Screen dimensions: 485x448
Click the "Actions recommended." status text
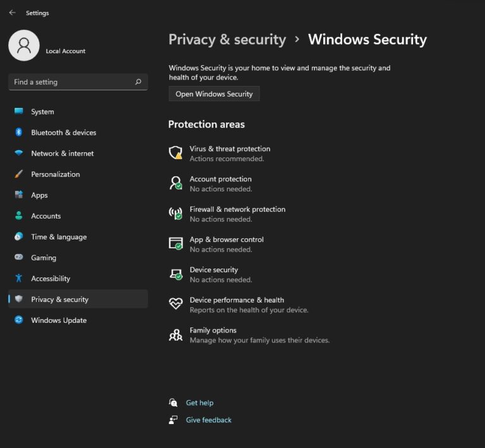[227, 159]
